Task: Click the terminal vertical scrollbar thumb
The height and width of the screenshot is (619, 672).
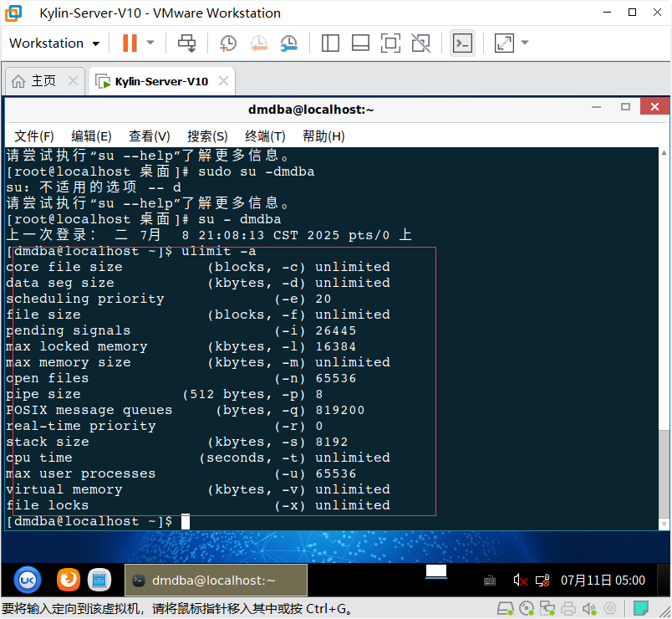Action: (x=664, y=473)
